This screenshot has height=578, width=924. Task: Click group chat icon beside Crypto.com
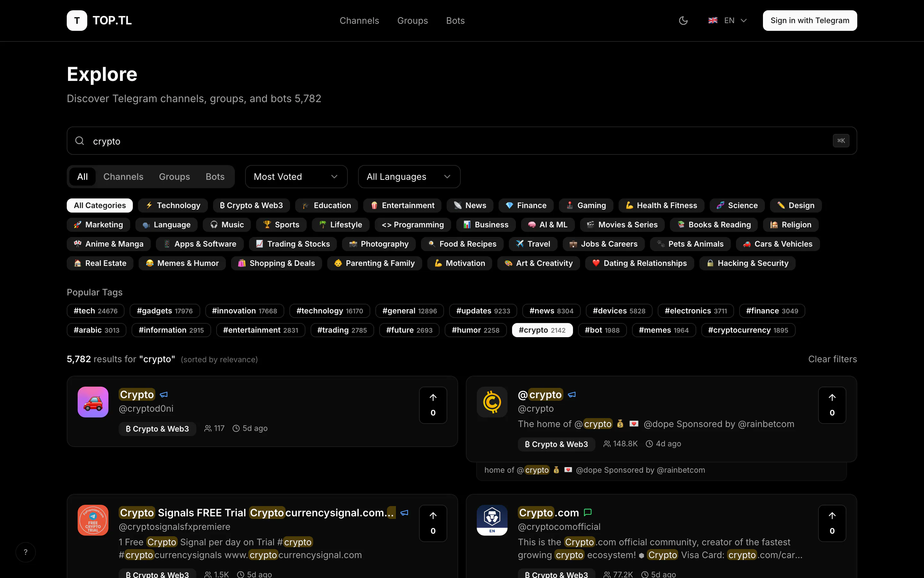coord(588,512)
